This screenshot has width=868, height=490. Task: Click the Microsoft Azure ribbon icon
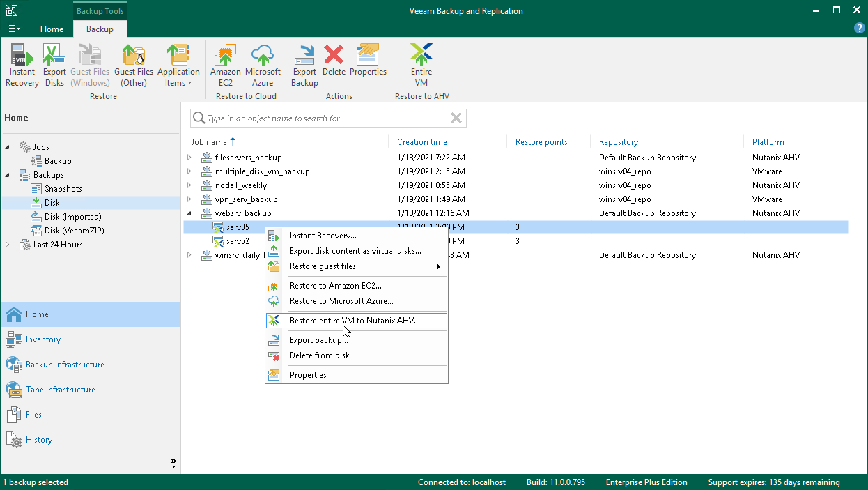[263, 65]
